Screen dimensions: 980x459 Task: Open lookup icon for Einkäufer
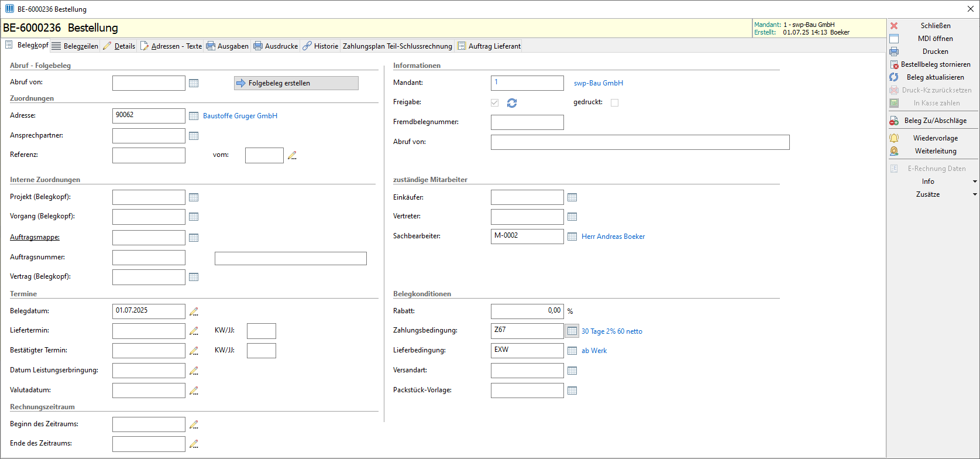pyautogui.click(x=572, y=197)
